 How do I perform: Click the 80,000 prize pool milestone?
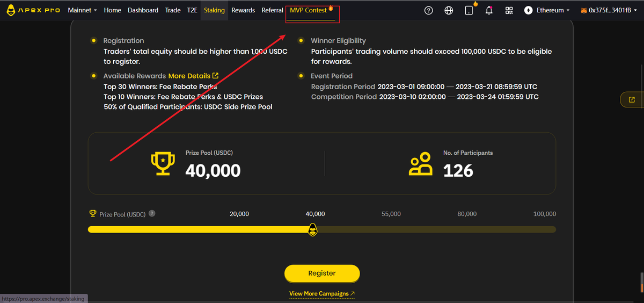(467, 214)
